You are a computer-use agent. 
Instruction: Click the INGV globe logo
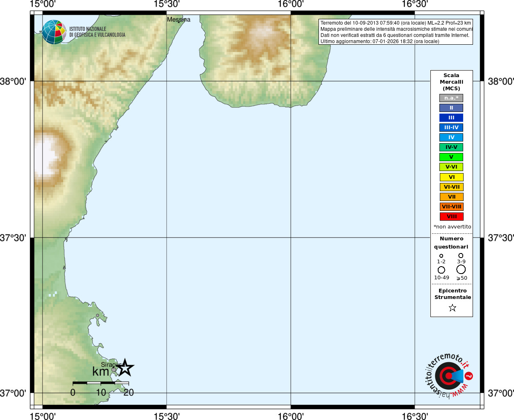pos(54,32)
